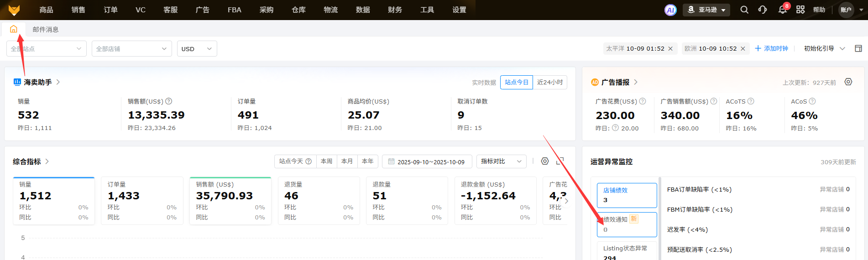Image resolution: width=868 pixels, height=260 pixels.
Task: Open the FBA menu
Action: pyautogui.click(x=234, y=10)
